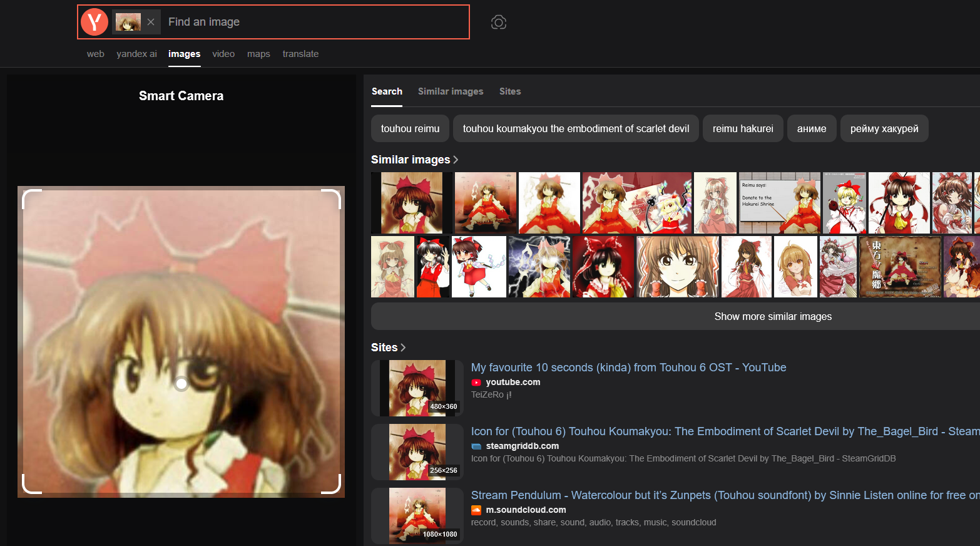Click the center focus point on crop area

point(181,384)
